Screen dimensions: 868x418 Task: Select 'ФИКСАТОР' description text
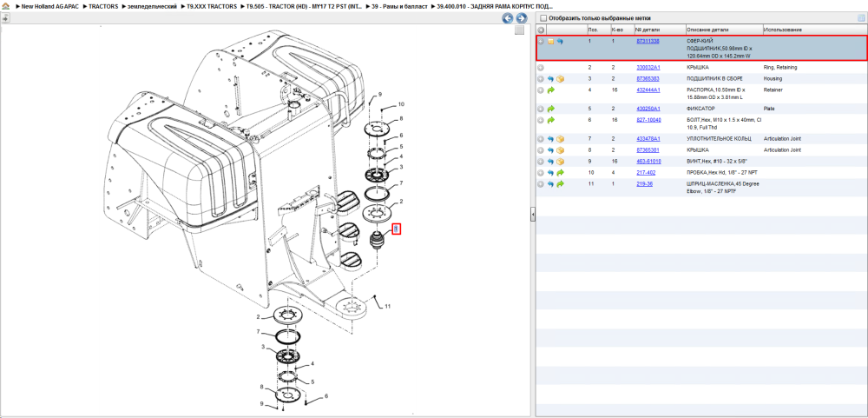point(699,109)
